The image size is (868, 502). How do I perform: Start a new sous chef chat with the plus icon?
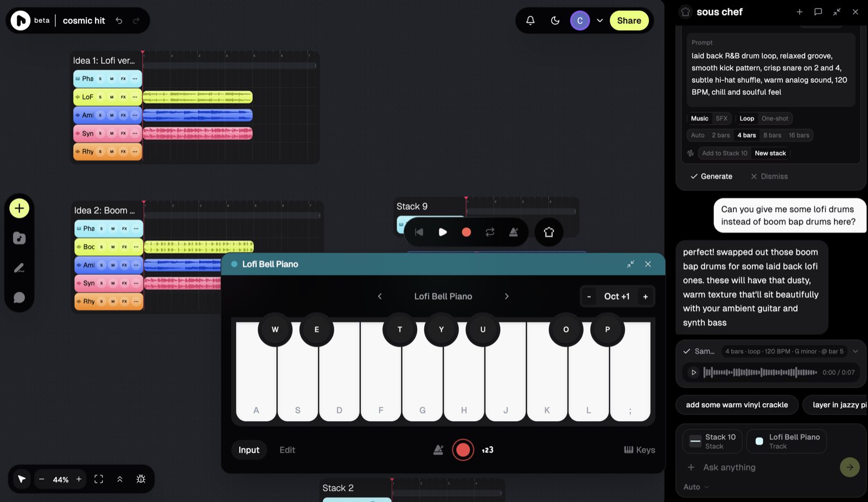click(800, 12)
